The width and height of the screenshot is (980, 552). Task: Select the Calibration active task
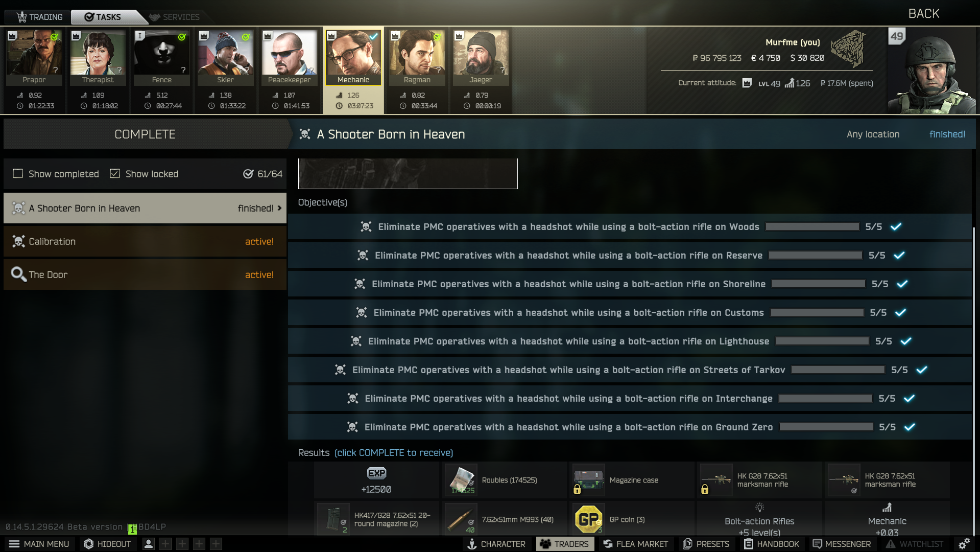[x=145, y=241]
